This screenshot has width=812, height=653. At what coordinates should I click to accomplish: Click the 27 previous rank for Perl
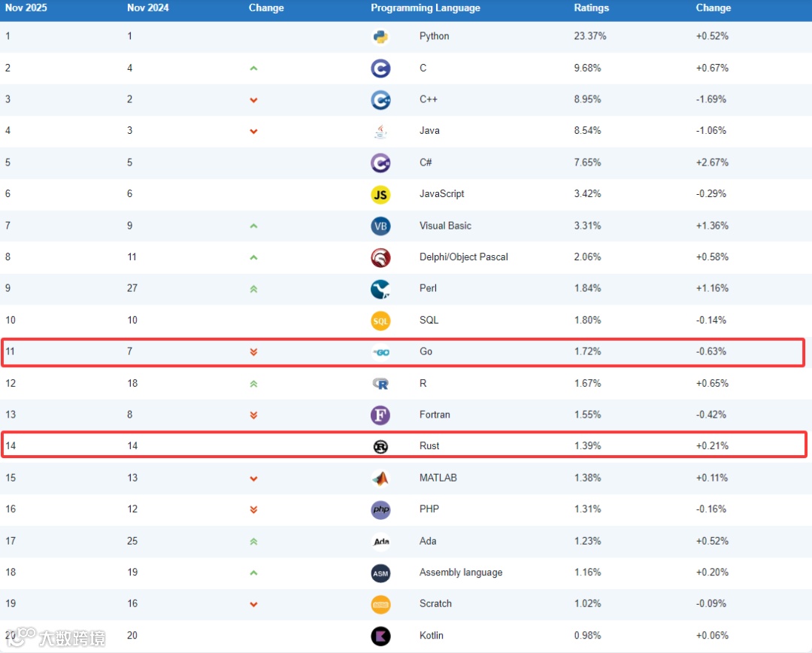point(132,288)
